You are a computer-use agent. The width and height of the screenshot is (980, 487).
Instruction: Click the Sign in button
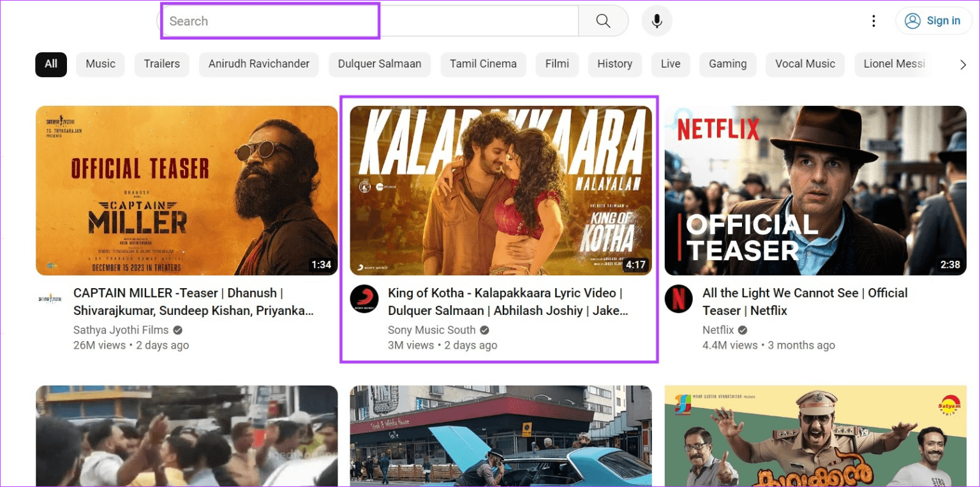(933, 20)
